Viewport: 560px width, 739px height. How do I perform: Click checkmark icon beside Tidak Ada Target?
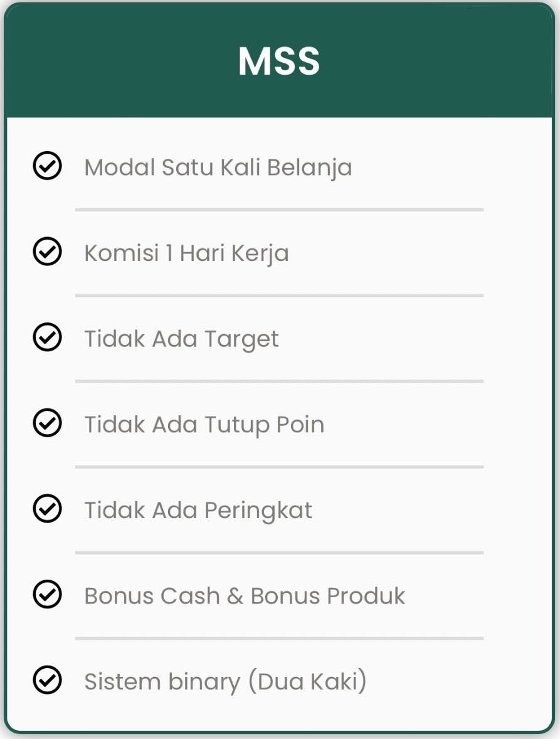click(x=47, y=338)
